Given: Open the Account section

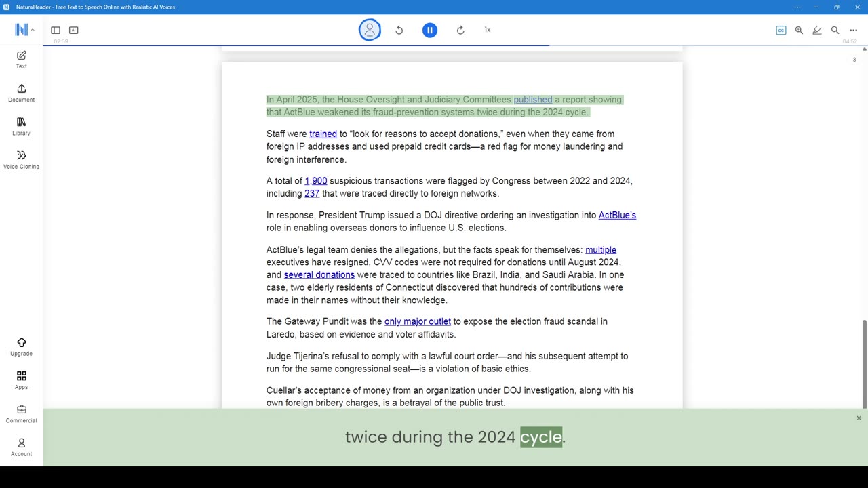Looking at the screenshot, I should (21, 447).
